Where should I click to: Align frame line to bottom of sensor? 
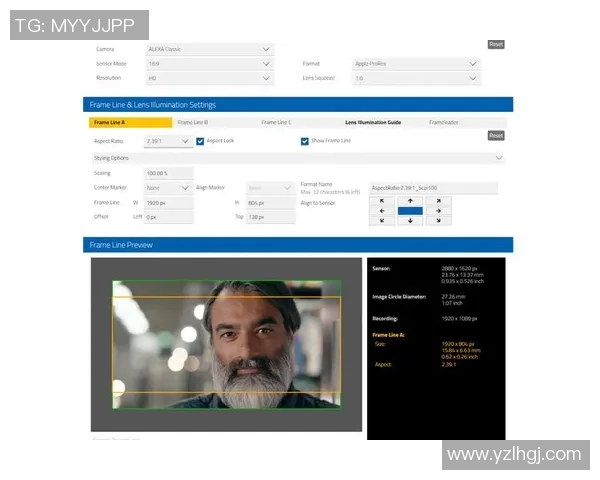pos(410,221)
